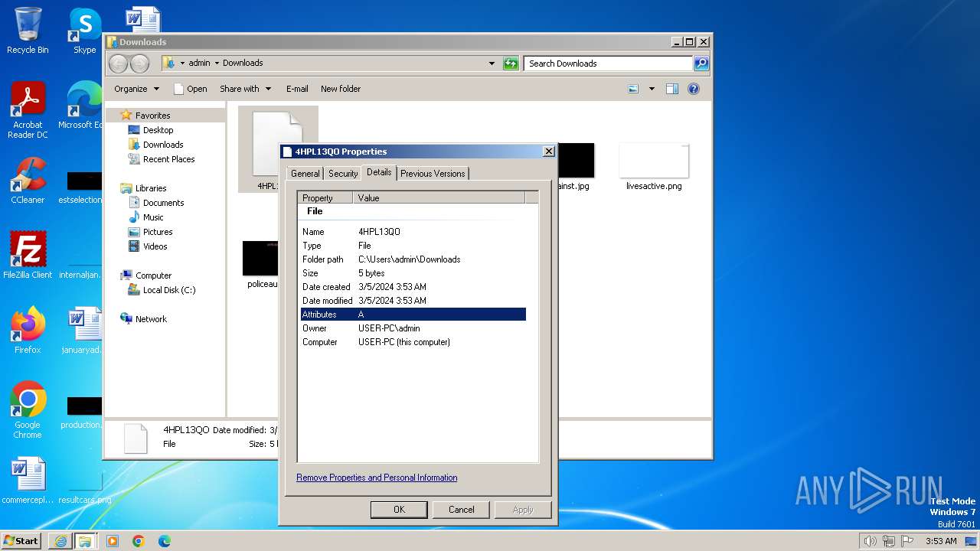Open the Start menu
Image resolution: width=980 pixels, height=551 pixels.
point(21,541)
